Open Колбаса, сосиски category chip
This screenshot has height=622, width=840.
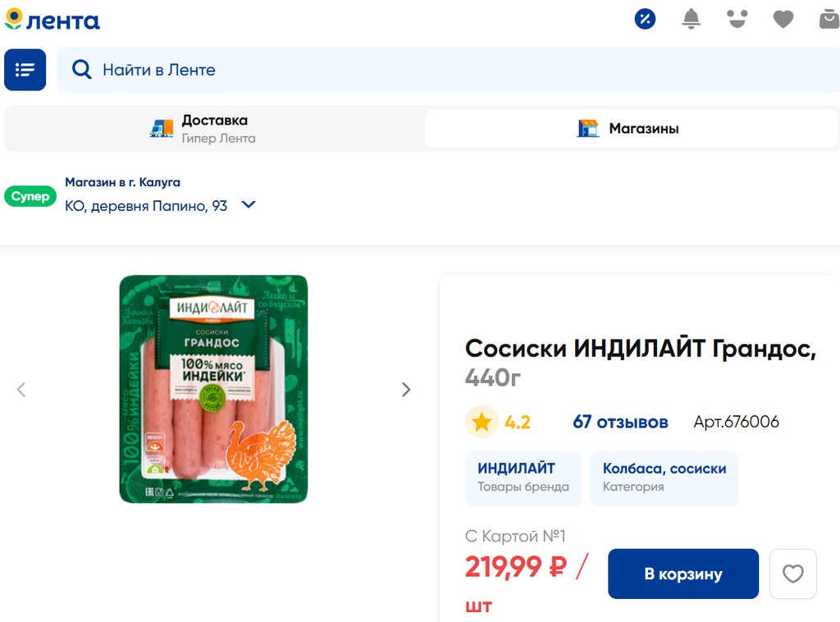coord(664,478)
